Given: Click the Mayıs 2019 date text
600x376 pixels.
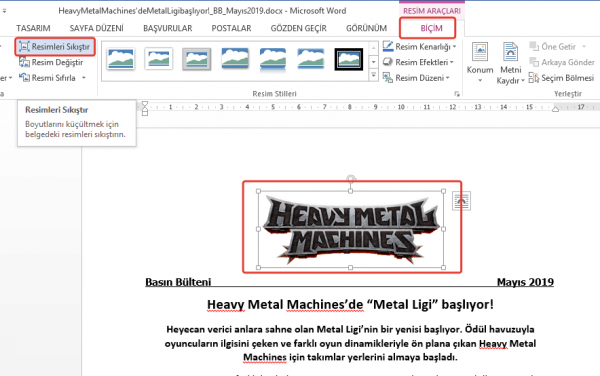Looking at the screenshot, I should coord(525,282).
